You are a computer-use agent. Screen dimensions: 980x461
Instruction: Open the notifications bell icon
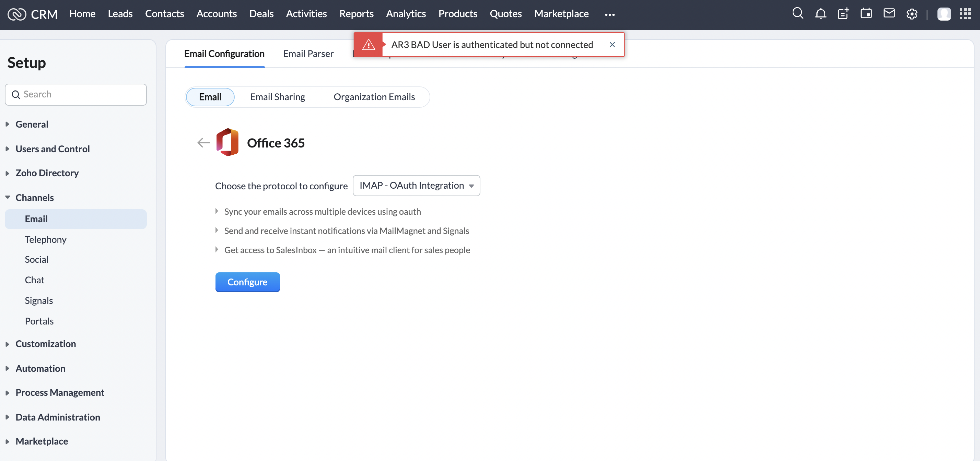tap(820, 14)
